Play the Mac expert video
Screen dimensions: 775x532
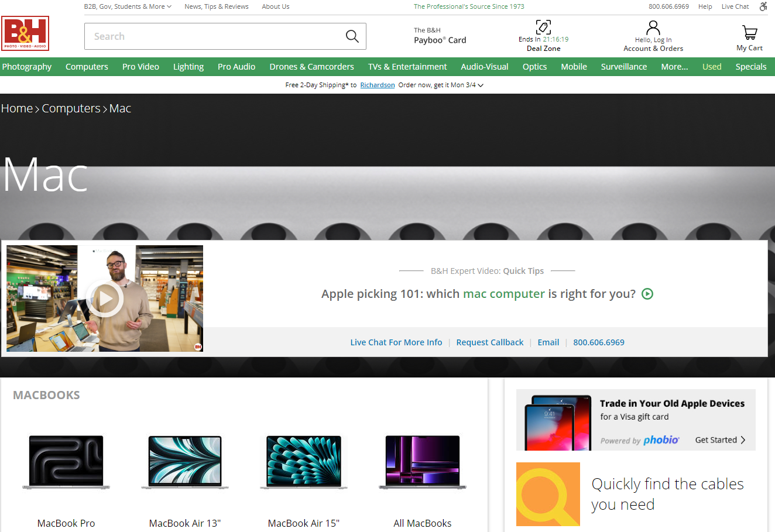click(105, 298)
